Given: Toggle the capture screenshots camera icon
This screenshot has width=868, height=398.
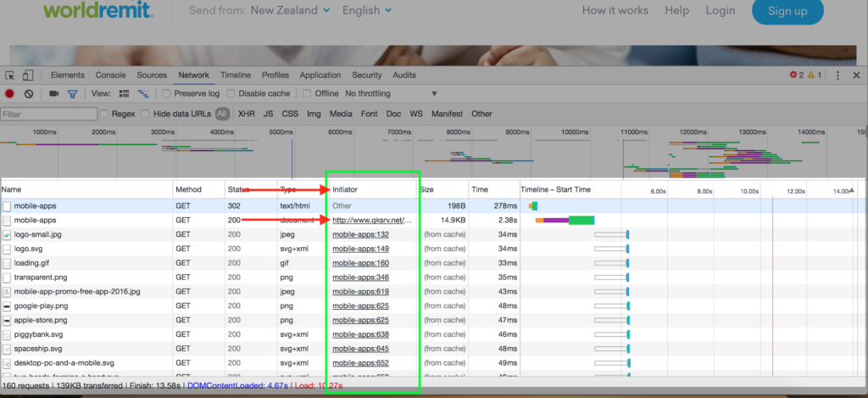Looking at the screenshot, I should 53,93.
